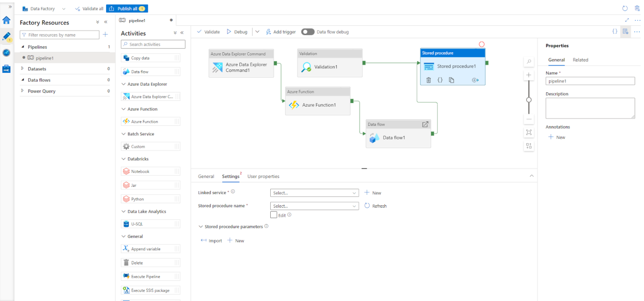
Task: Check the Edit checkbox under stored procedure name
Action: point(274,215)
